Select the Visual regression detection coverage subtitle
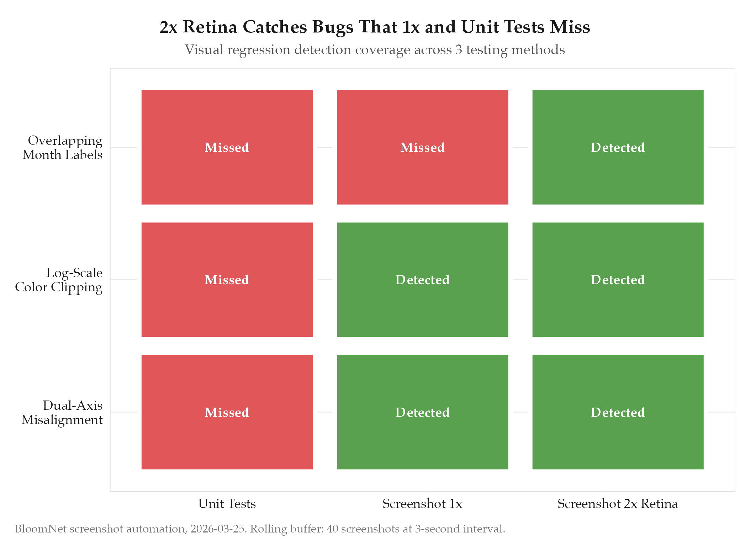756x546 pixels. [375, 50]
